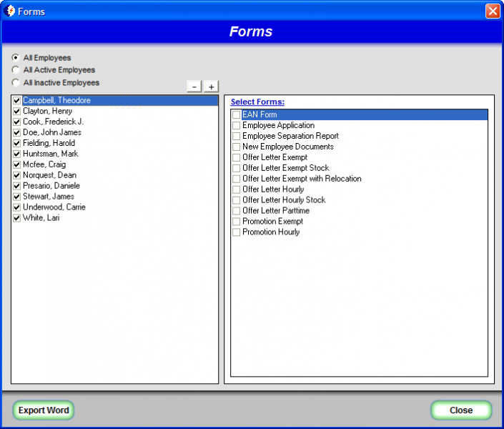Uncheck Presario, Daniele checkbox
Image resolution: width=504 pixels, height=429 pixels.
click(16, 186)
